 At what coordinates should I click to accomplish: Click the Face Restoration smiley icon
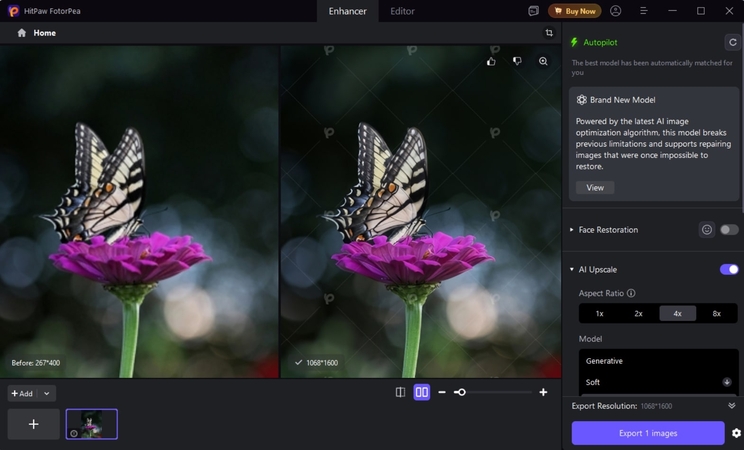(707, 230)
